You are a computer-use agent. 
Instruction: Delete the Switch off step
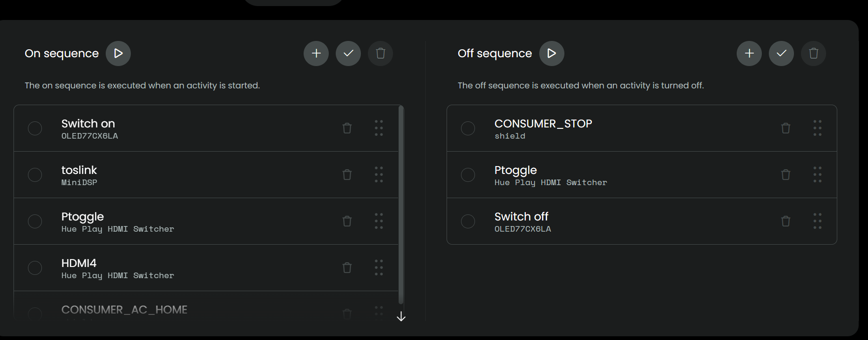click(x=786, y=221)
